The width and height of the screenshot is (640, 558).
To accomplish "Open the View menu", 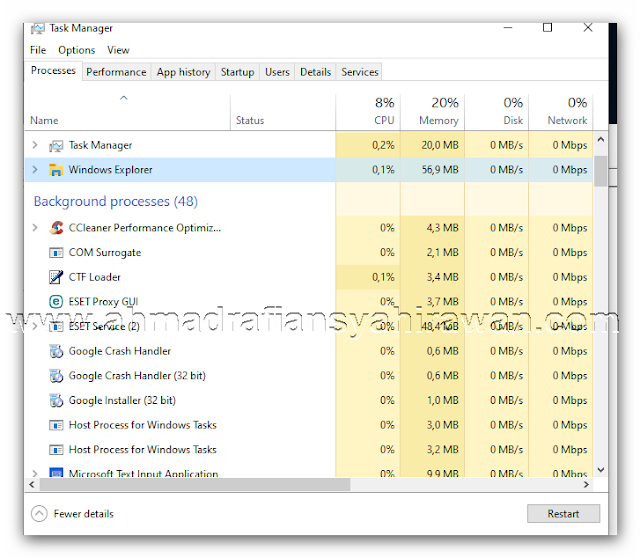I will coord(118,50).
